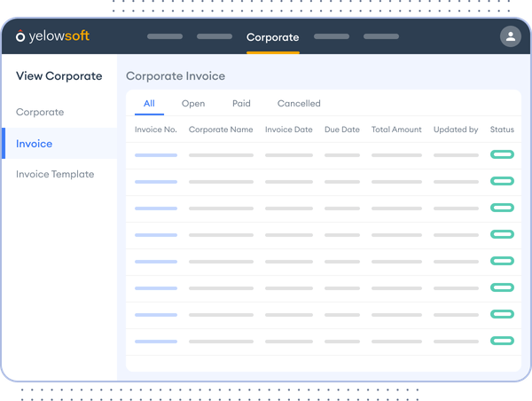The width and height of the screenshot is (532, 401).
Task: Click the Updated by column header
Action: pos(456,130)
